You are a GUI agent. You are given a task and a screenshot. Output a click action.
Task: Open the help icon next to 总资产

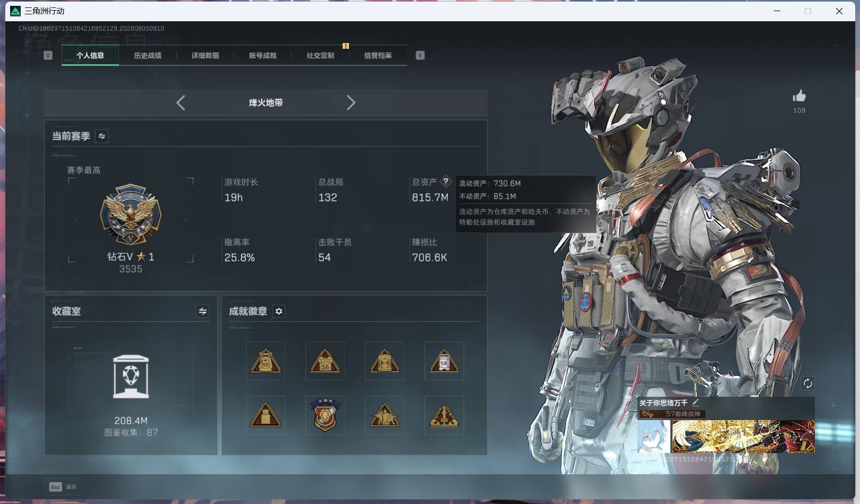(x=446, y=181)
